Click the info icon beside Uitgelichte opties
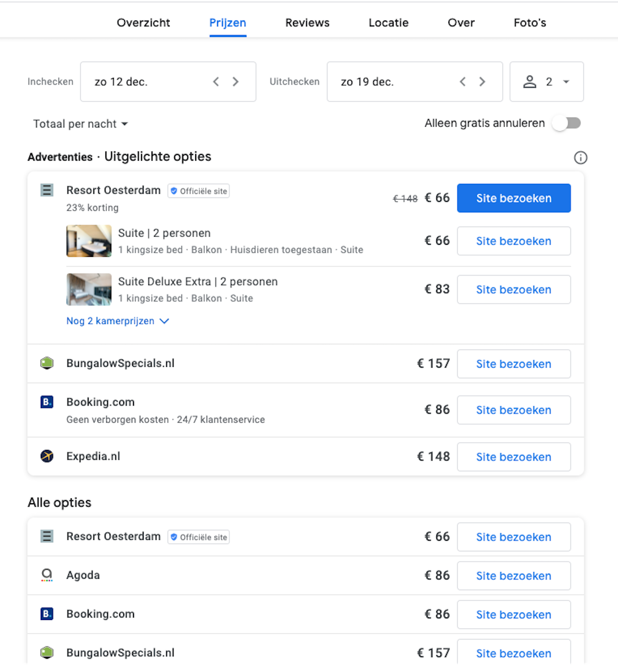This screenshot has height=672, width=618. click(580, 158)
